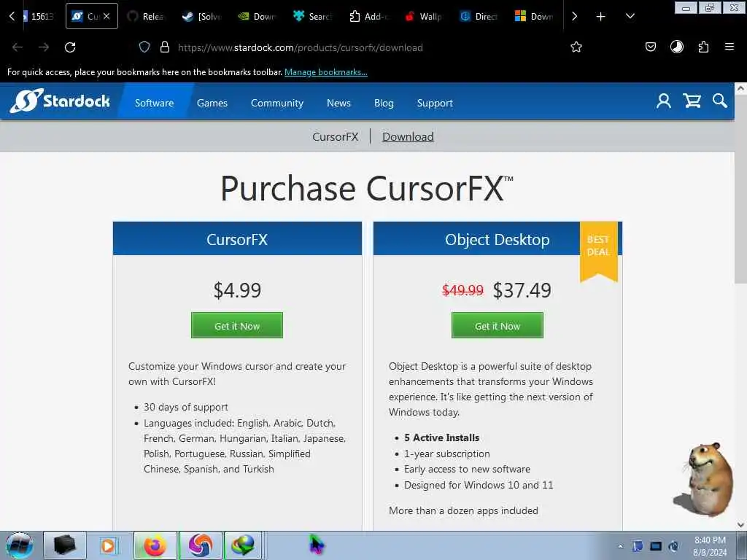Switch to the Wallp tab

[424, 16]
